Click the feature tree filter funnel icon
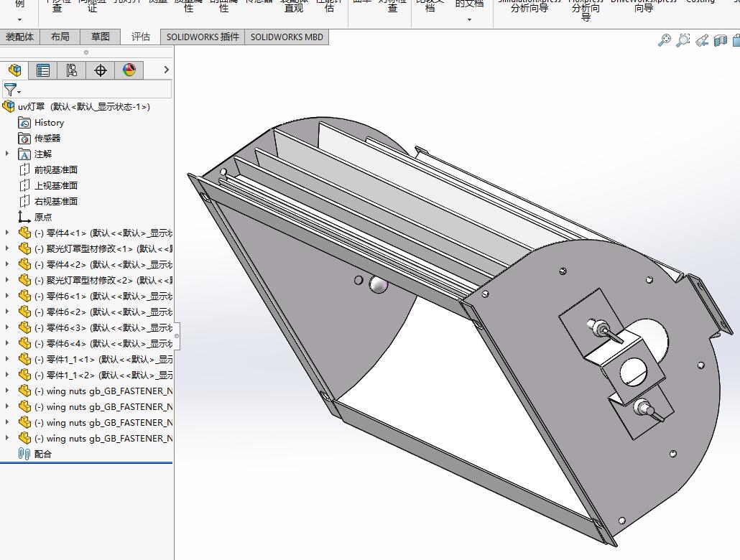Screen dimensions: 740x560 tap(10, 89)
